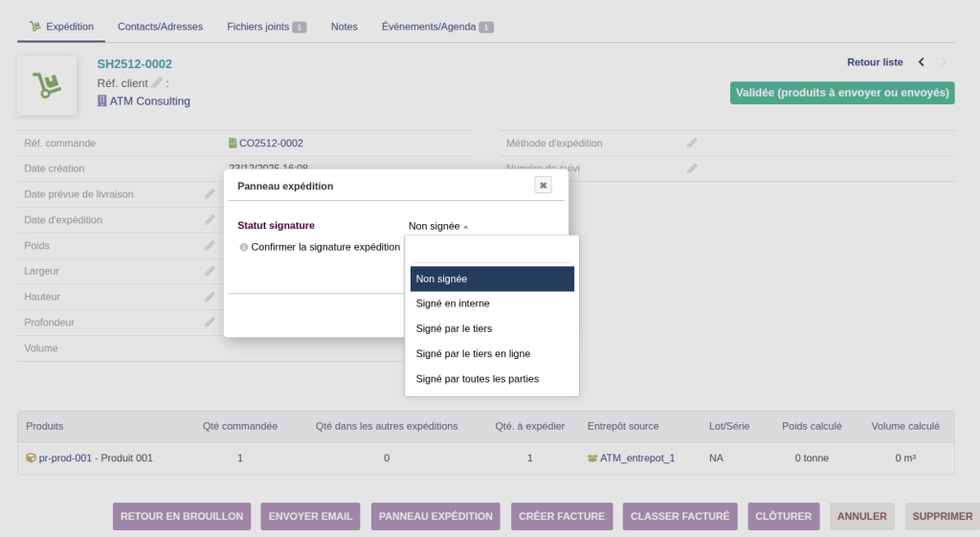Open order link CO2512-0002
The image size is (980, 537).
[271, 143]
